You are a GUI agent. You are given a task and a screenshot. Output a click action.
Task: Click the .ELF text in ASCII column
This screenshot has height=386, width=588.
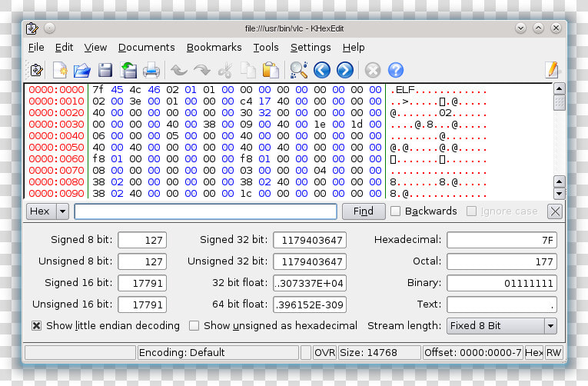(403, 90)
